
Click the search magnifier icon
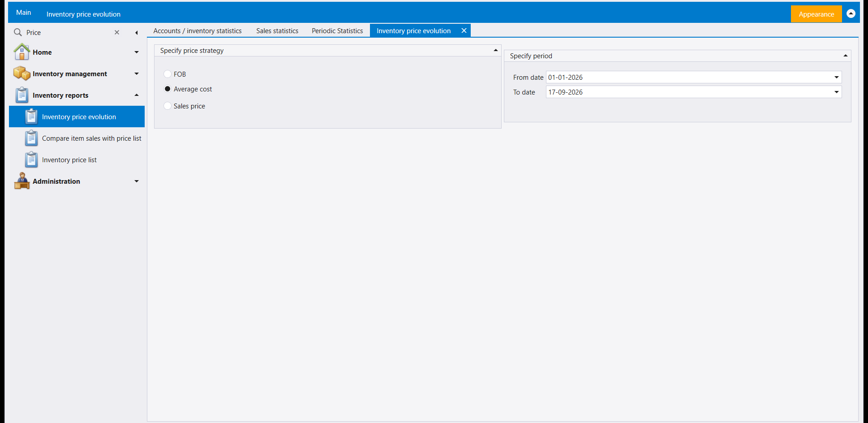pyautogui.click(x=18, y=32)
